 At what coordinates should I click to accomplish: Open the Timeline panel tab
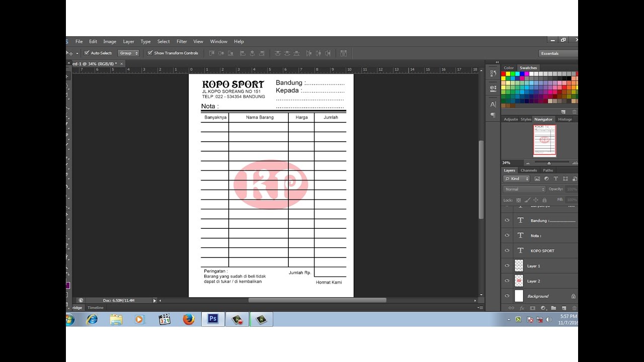pos(95,307)
